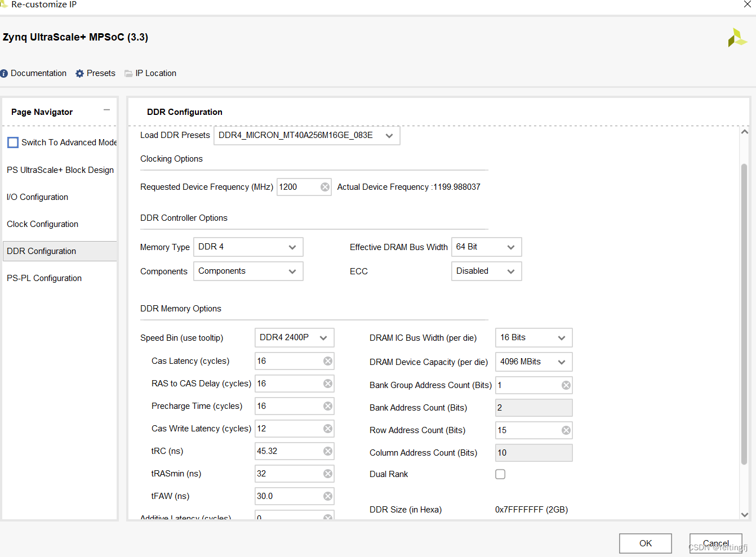This screenshot has height=557, width=756.
Task: Open IP Location settings
Action: coord(155,73)
